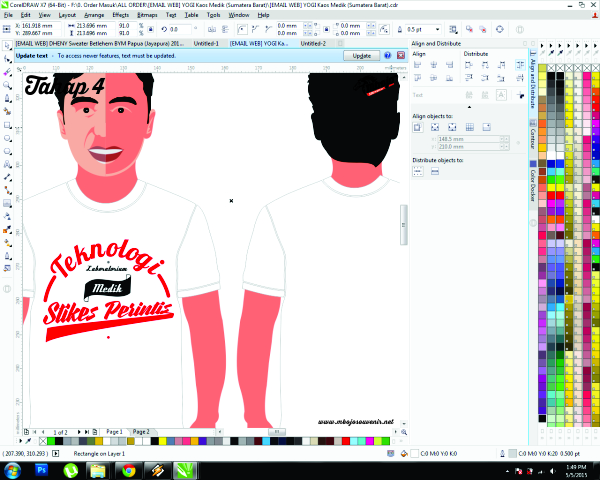Toggle Align to Active objects option
This screenshot has width=600, height=480.
[417, 127]
